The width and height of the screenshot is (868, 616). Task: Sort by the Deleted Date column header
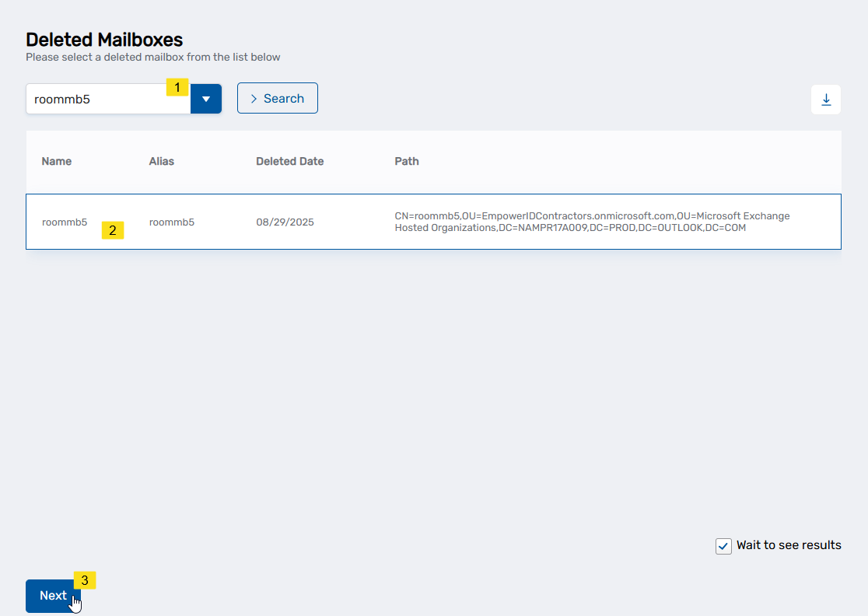point(289,162)
